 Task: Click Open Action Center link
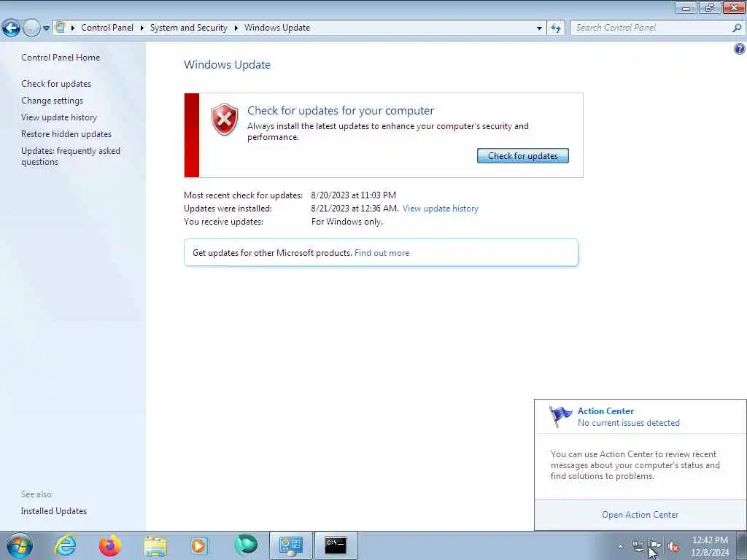640,515
